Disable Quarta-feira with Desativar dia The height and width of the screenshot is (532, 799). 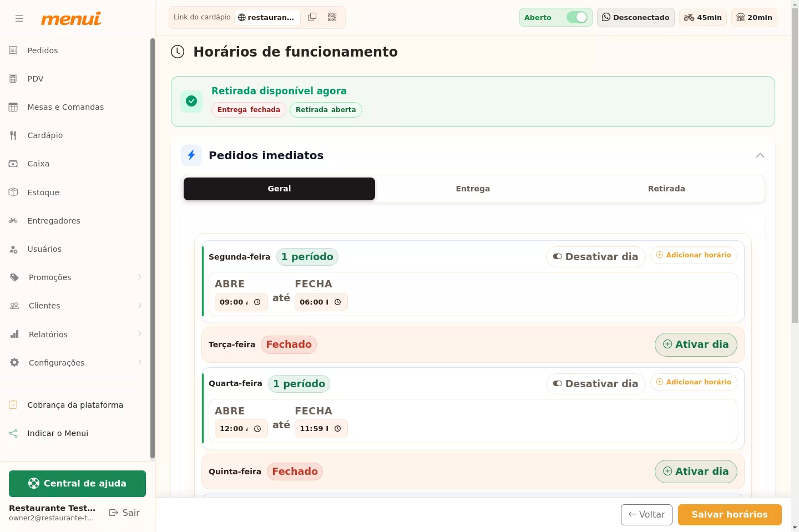coord(596,384)
